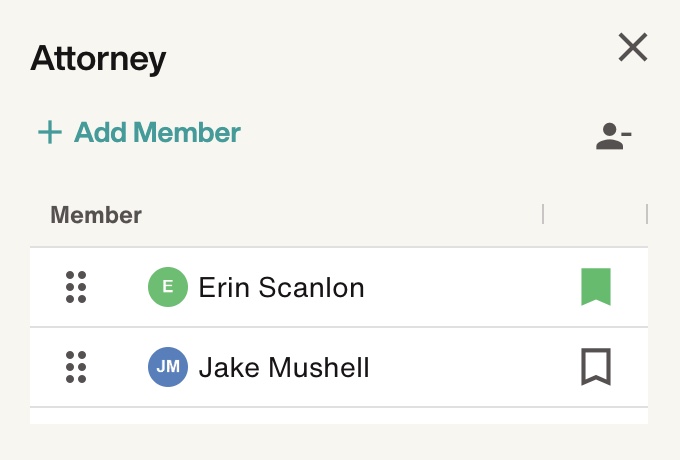Click the Add Member link text

point(157,132)
